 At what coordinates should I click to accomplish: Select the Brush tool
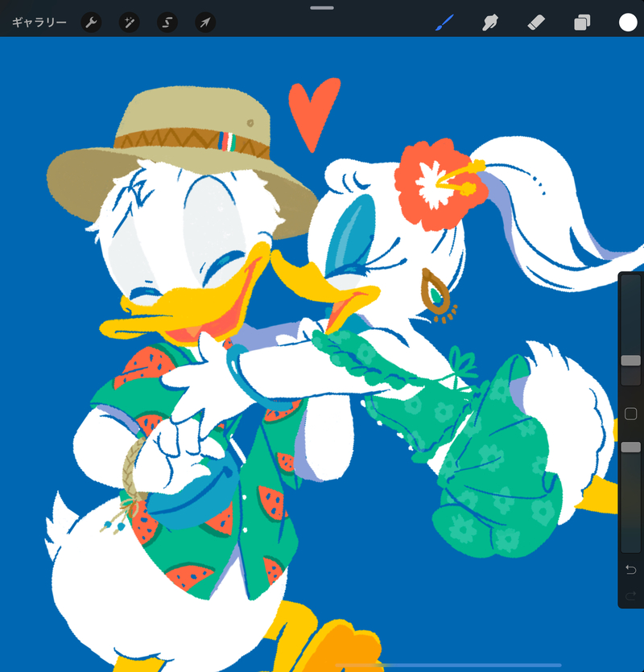click(x=444, y=23)
